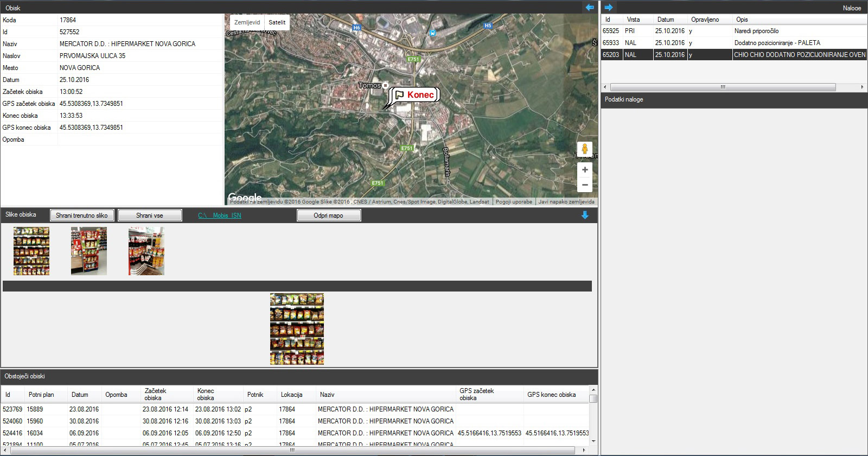Click the Tomos place marker on map

point(385,86)
